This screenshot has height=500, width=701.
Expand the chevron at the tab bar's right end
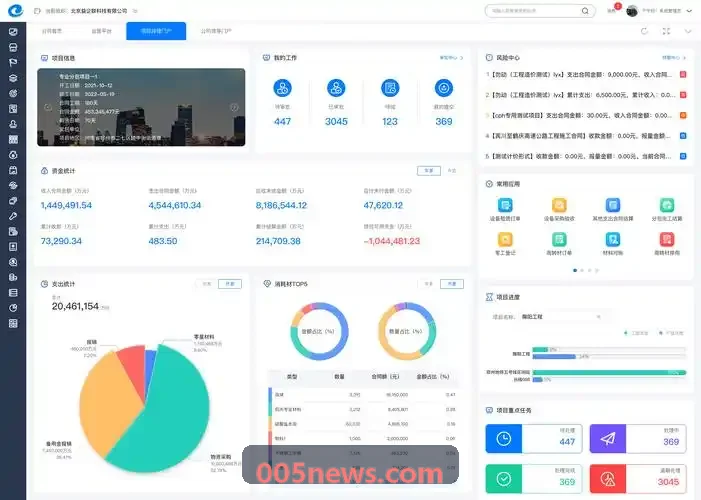click(688, 31)
